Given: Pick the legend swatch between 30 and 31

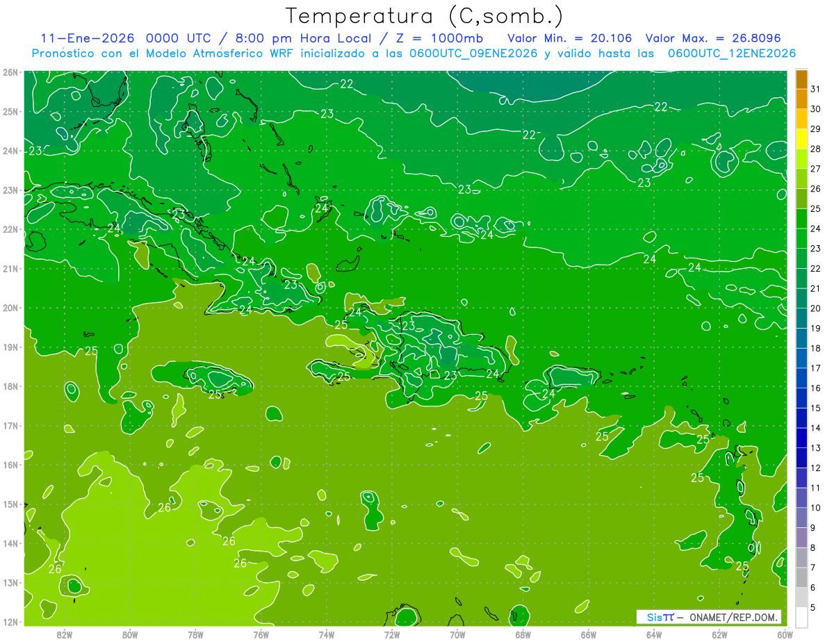Looking at the screenshot, I should [801, 99].
